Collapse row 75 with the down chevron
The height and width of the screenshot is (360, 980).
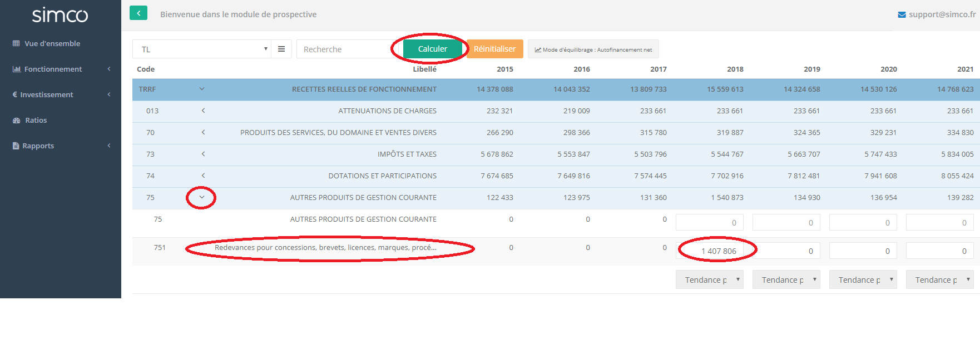pyautogui.click(x=202, y=197)
